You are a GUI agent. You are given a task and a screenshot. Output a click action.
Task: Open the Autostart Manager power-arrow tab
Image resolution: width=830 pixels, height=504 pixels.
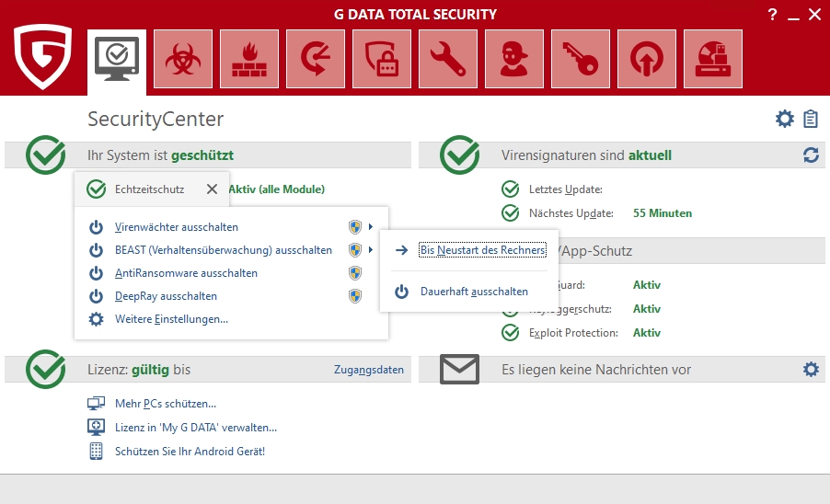pyautogui.click(x=646, y=59)
